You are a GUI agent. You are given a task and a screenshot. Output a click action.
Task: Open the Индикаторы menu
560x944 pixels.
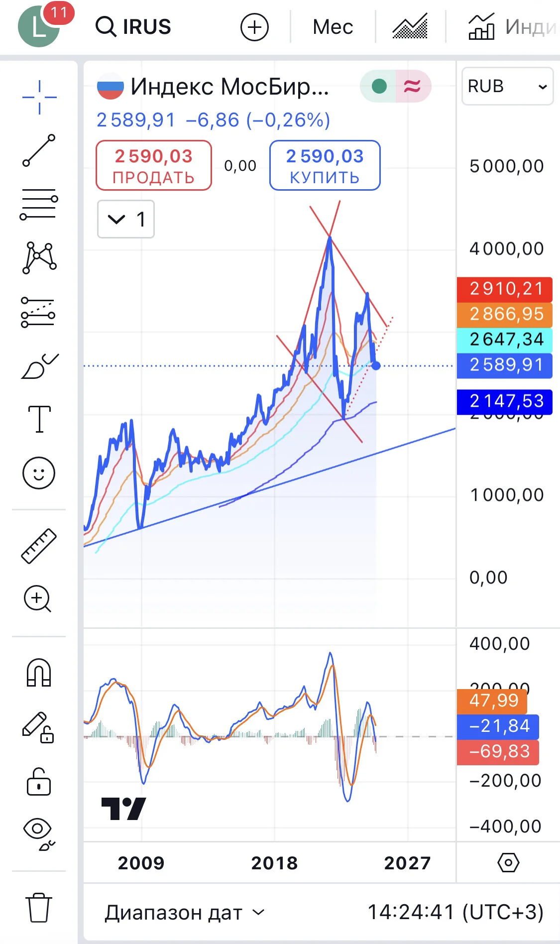click(513, 26)
